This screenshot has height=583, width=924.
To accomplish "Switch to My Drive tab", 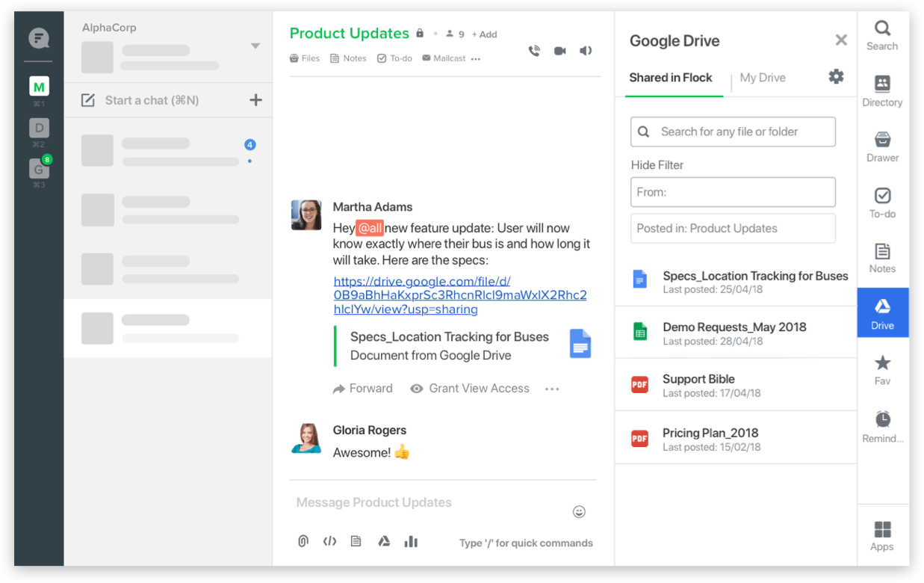I will point(763,78).
